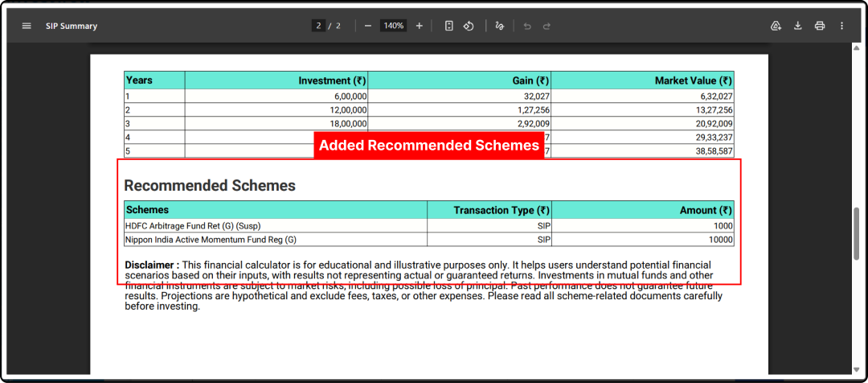
Task: Click the Investment (₹) column header
Action: click(x=276, y=80)
